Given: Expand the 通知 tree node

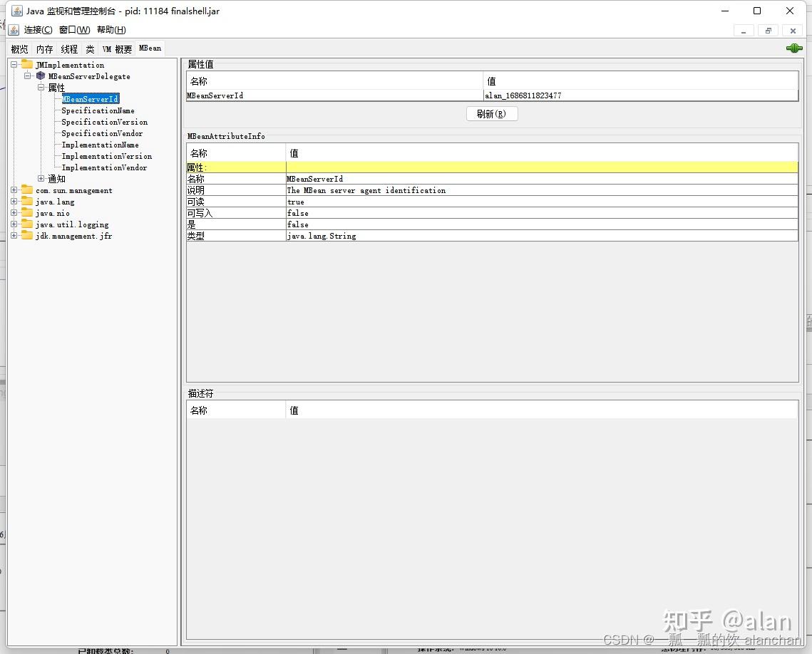Looking at the screenshot, I should tap(41, 179).
